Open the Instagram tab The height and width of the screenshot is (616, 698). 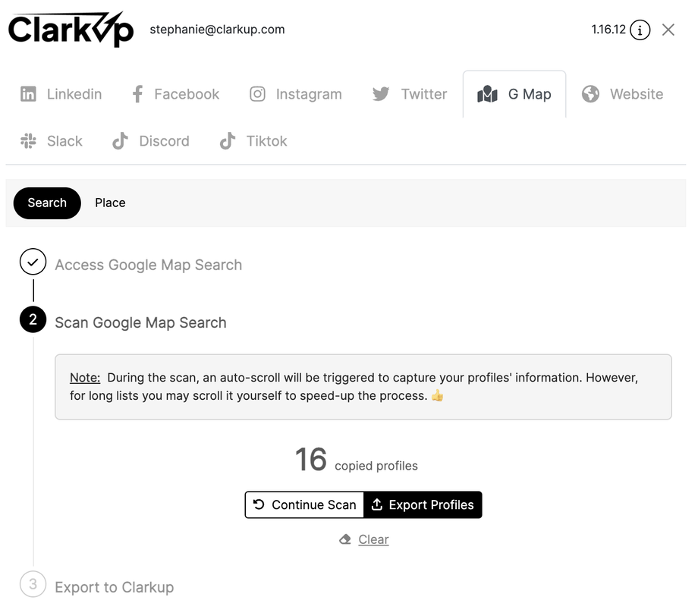pos(296,94)
